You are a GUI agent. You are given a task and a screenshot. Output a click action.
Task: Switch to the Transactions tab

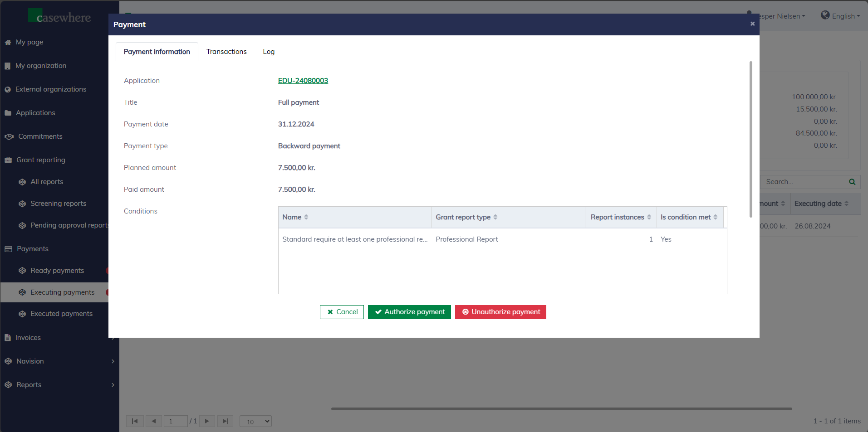(226, 52)
